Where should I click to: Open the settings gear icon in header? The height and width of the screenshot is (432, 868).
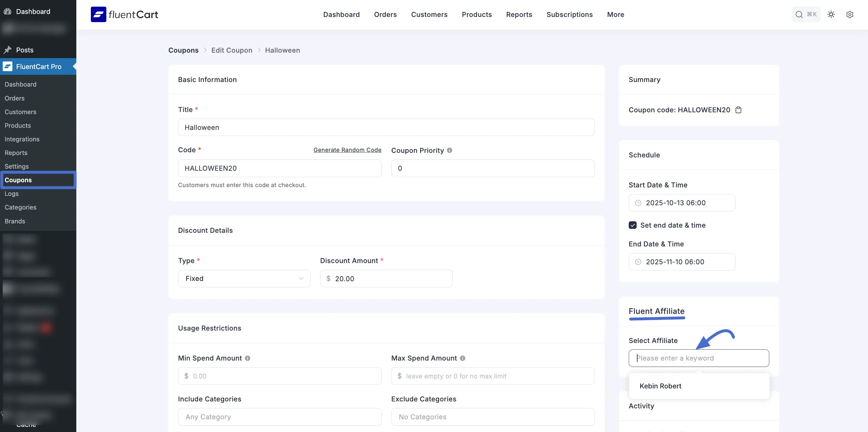click(x=850, y=15)
